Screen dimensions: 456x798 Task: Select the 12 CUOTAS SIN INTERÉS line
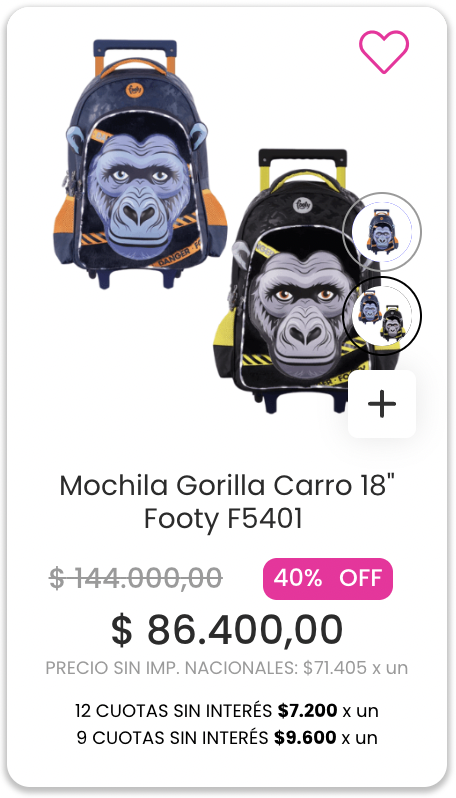(x=227, y=710)
